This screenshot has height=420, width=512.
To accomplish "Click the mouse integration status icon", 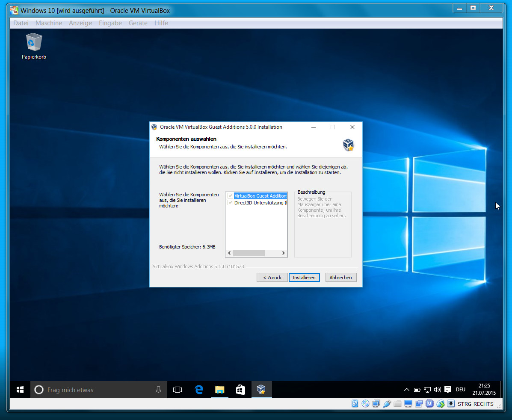I will pyautogui.click(x=441, y=404).
